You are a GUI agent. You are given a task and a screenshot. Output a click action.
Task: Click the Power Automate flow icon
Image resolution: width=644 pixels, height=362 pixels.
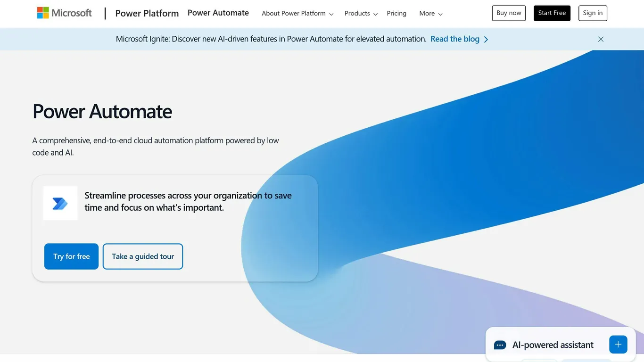pyautogui.click(x=60, y=203)
